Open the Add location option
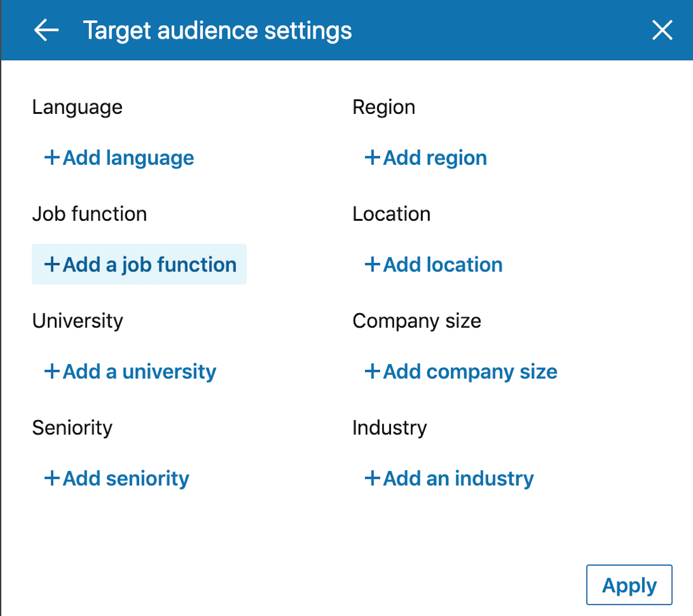 433,264
